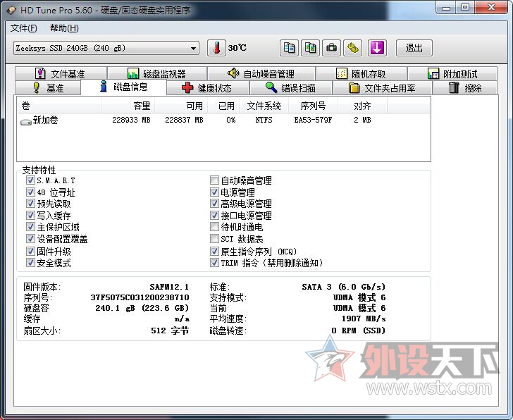
Task: Minimize the HD Tune Pro window
Action: pyautogui.click(x=445, y=8)
